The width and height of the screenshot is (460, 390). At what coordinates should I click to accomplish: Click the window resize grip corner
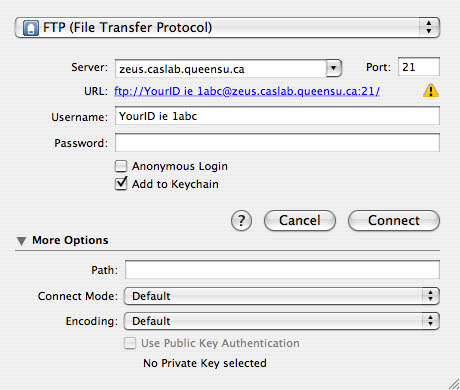coord(453,383)
